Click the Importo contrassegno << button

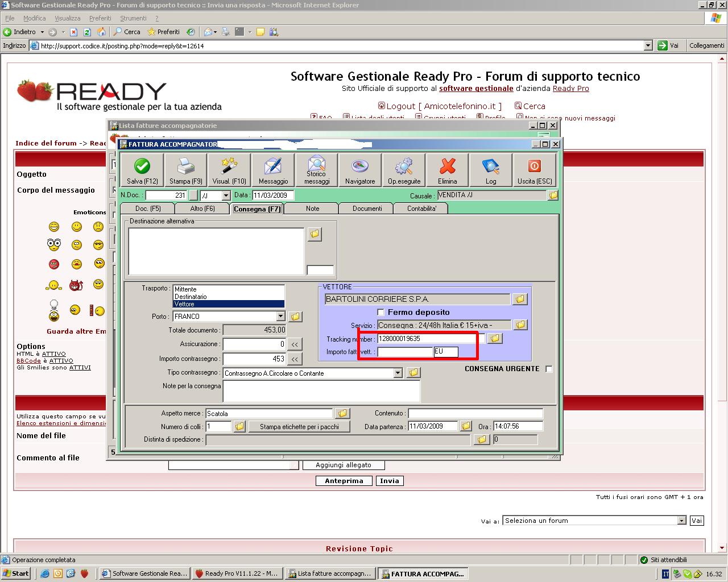click(295, 359)
